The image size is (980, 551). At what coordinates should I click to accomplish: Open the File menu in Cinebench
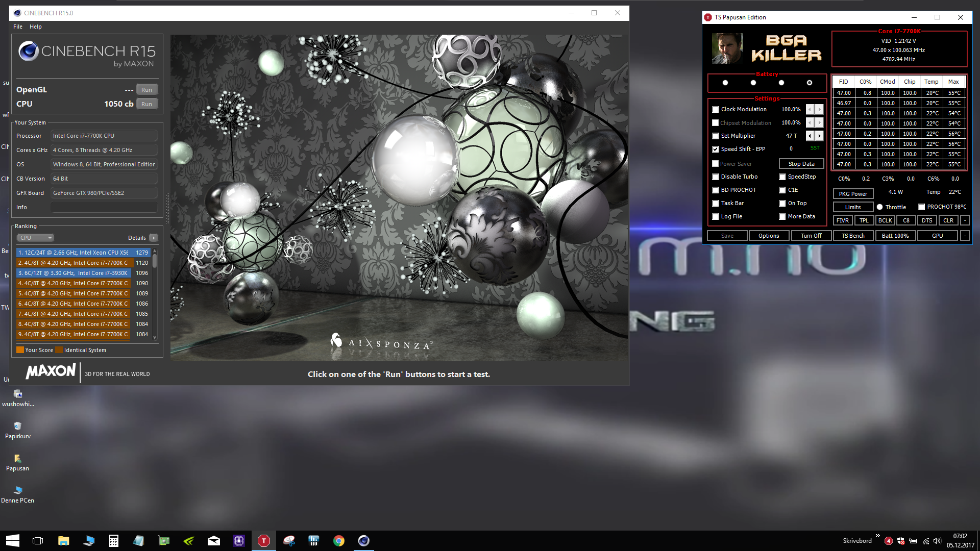tap(18, 27)
